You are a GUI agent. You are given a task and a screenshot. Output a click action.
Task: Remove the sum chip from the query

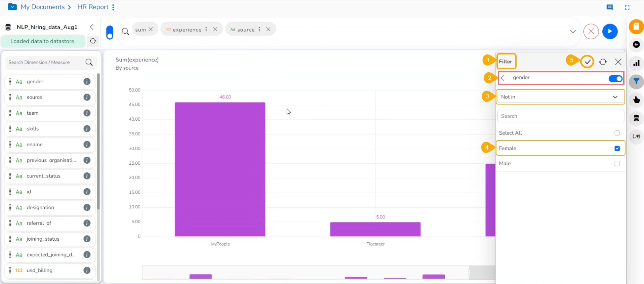click(x=151, y=29)
